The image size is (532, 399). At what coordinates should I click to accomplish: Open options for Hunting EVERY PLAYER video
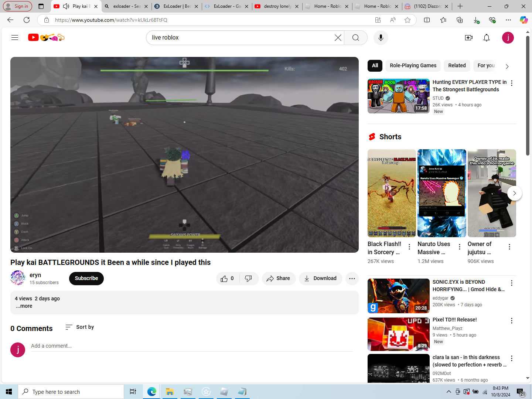click(511, 83)
